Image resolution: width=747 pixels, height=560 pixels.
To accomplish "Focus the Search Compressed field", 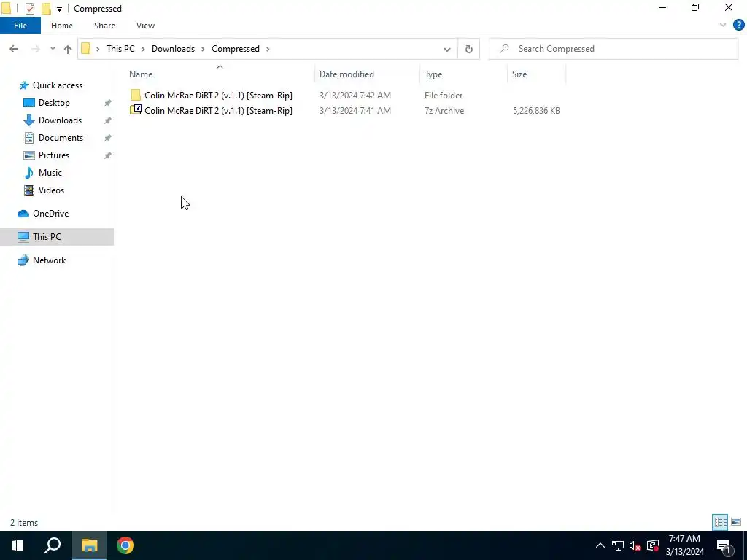I will tap(613, 49).
